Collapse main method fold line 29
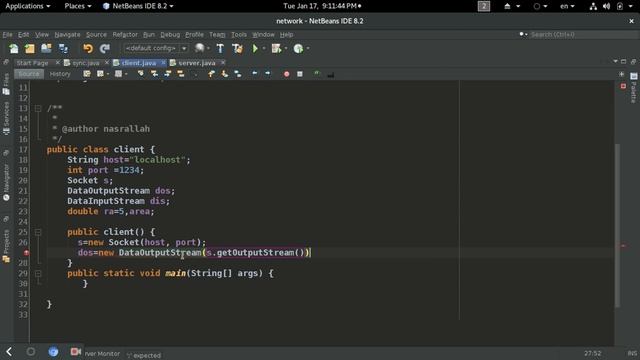Image resolution: width=640 pixels, height=360 pixels. (38, 273)
